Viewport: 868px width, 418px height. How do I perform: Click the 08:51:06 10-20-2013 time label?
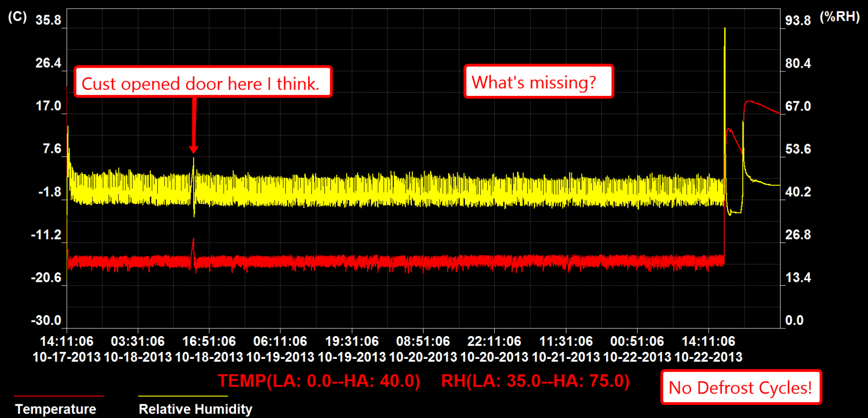(423, 349)
